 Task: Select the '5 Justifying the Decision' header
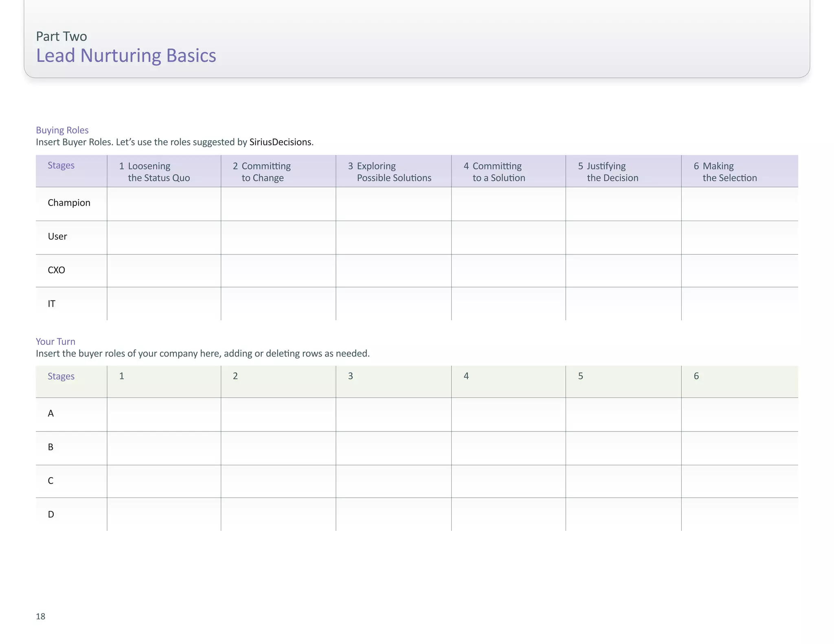tap(623, 171)
